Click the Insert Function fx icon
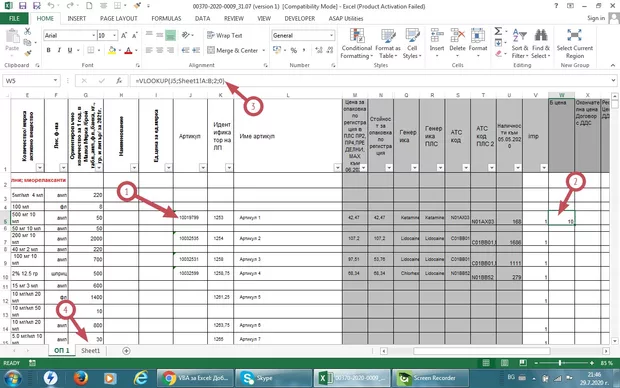The image size is (620, 388). (119, 81)
